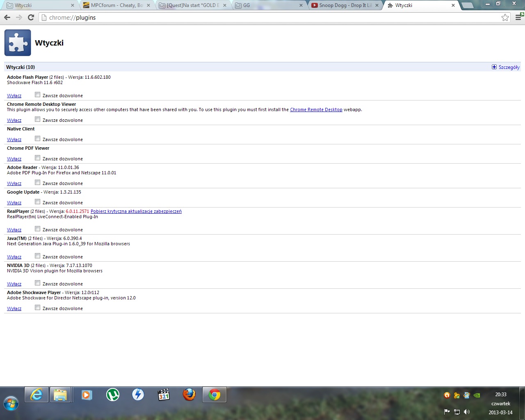
Task: Click the blue puzzle piece Wtyczki icon
Action: pos(18,43)
